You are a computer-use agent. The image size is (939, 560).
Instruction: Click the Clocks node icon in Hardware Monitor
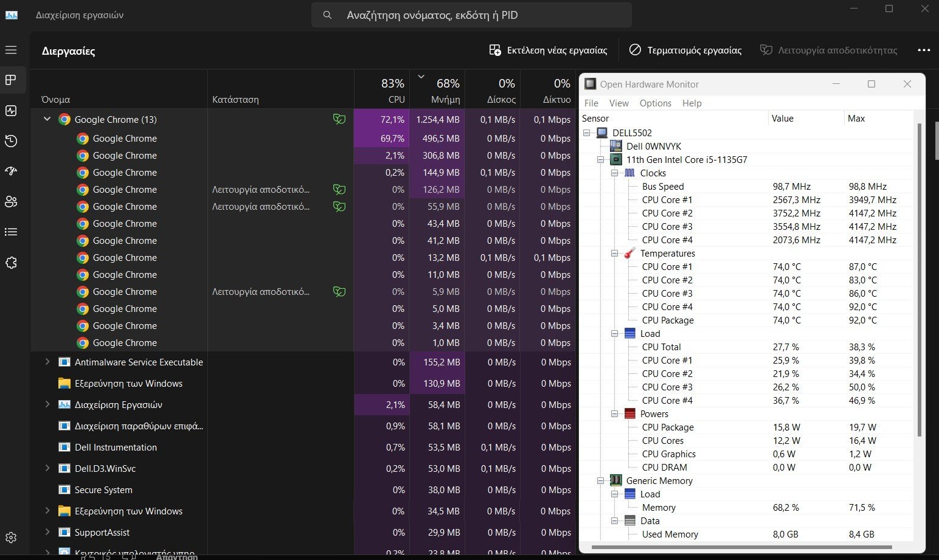point(630,173)
